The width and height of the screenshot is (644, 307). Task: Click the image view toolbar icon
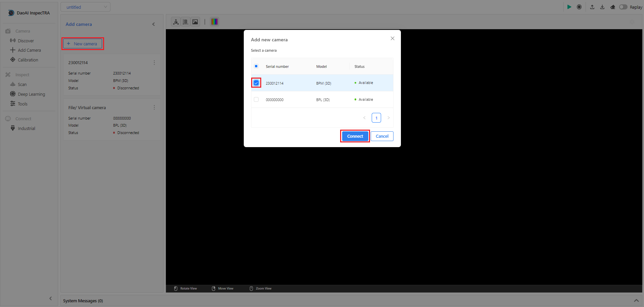click(195, 22)
